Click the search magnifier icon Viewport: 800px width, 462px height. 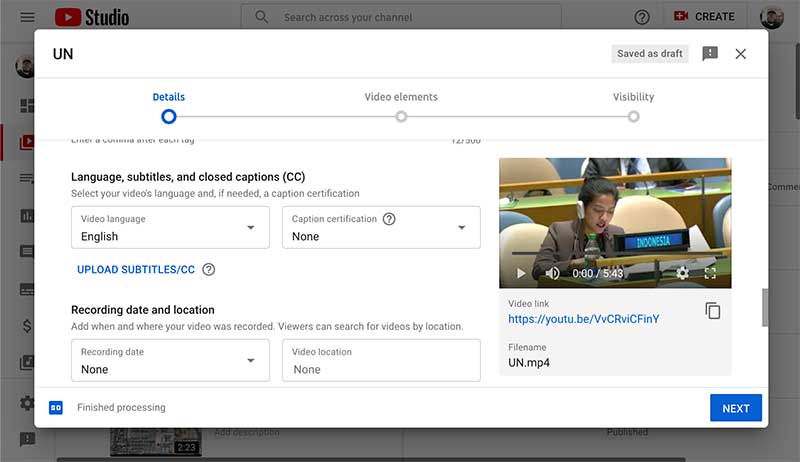[x=262, y=17]
